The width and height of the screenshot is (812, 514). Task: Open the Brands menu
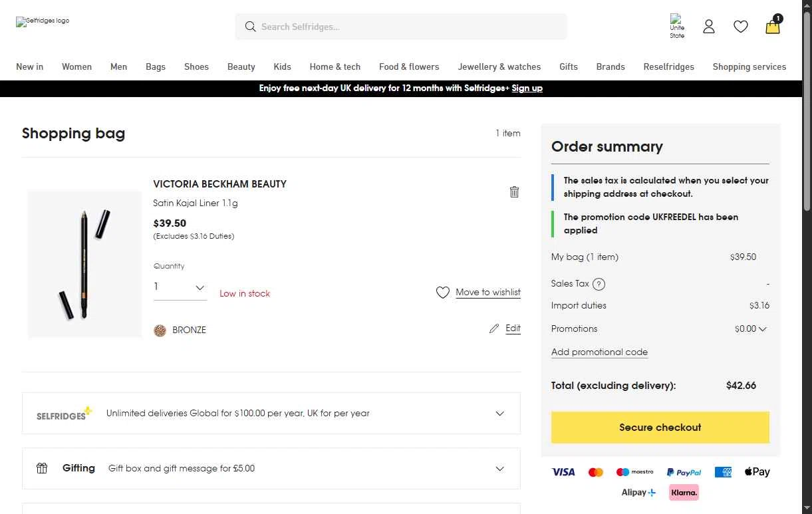[610, 66]
